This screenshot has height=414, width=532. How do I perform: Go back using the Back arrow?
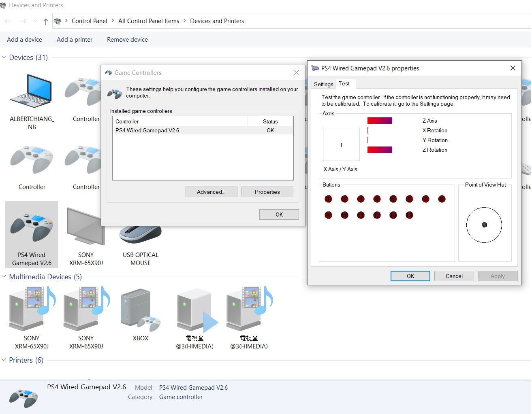point(8,21)
